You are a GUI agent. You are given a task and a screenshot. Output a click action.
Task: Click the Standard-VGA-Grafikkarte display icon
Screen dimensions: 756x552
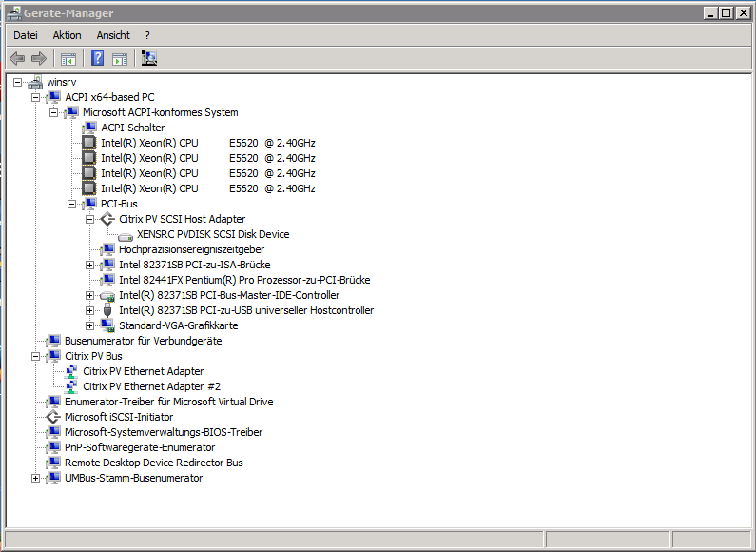[x=107, y=326]
